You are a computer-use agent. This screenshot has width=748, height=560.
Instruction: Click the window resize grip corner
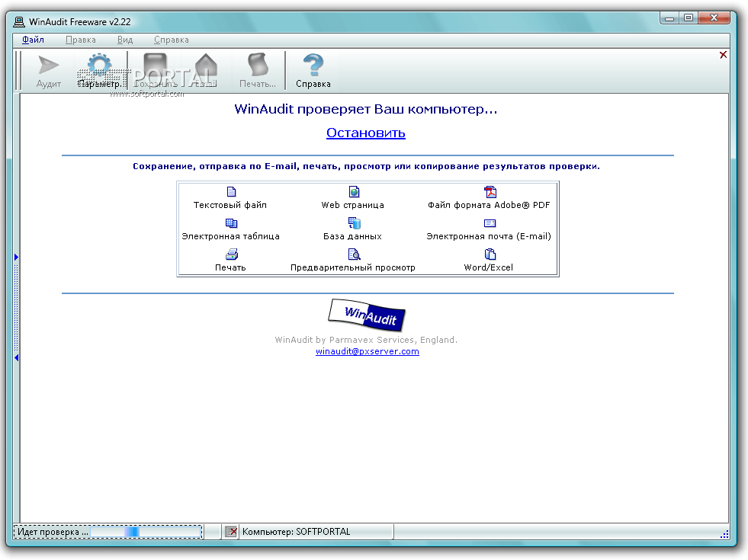(x=724, y=534)
